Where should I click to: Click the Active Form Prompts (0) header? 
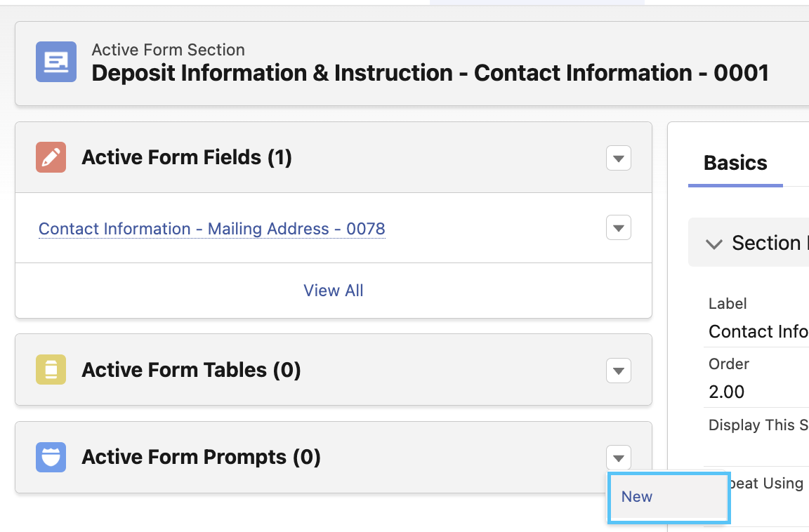(201, 457)
